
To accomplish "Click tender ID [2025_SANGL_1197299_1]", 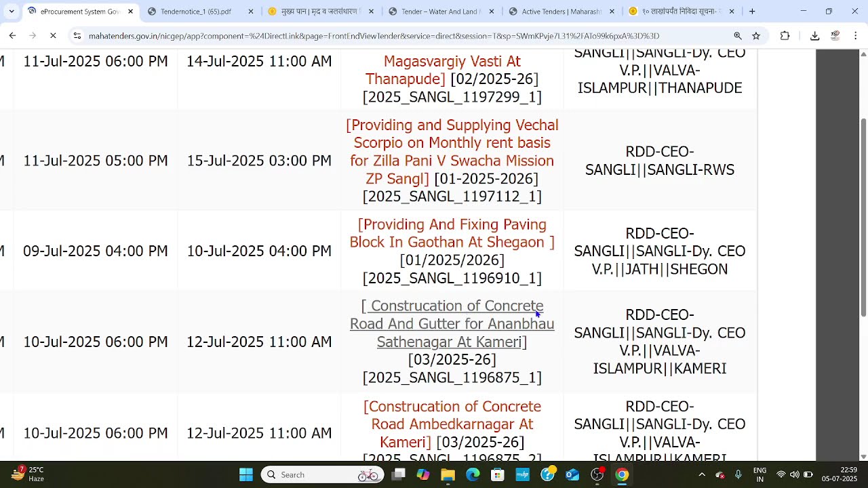I will 452,97.
